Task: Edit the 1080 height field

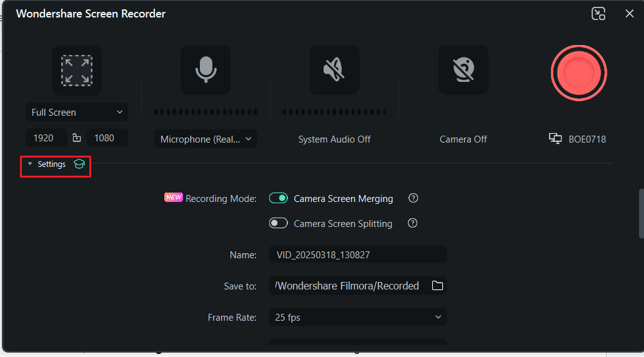Action: [x=107, y=138]
